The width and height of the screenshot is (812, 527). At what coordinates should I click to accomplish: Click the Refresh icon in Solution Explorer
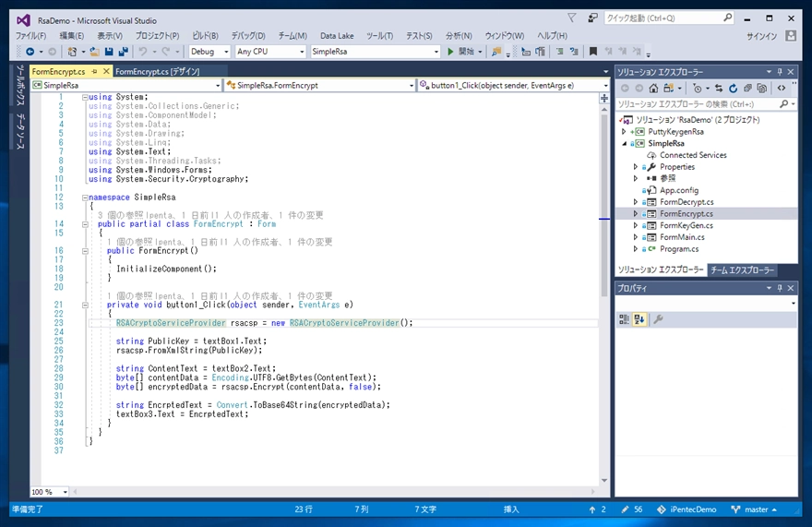coord(733,88)
